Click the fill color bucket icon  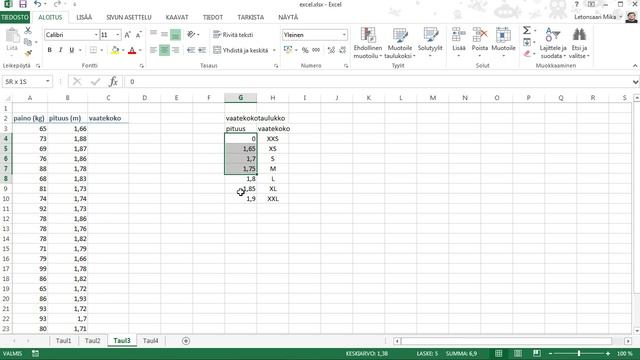[x=115, y=50]
